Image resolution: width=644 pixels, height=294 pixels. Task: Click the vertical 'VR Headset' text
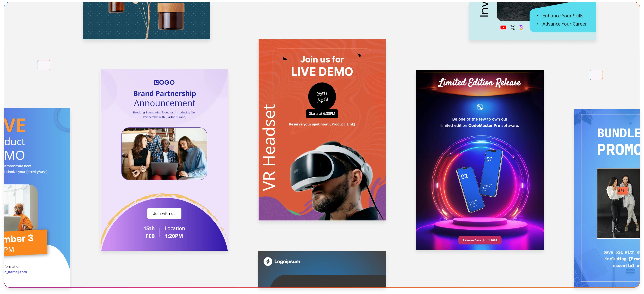point(269,148)
